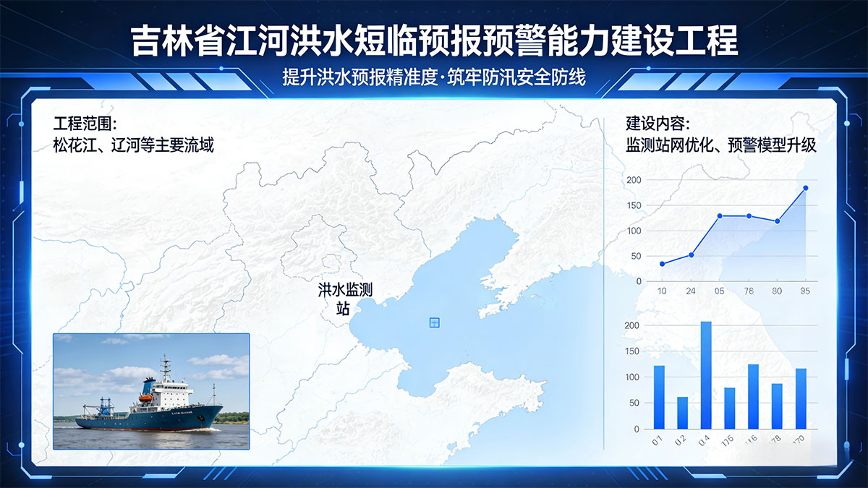Open the cargo ship photo thumbnail

point(151,391)
